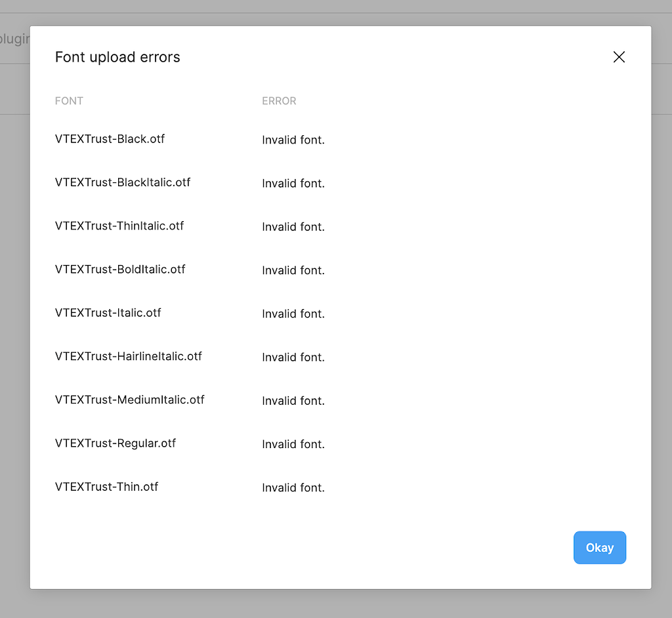This screenshot has width=672, height=618.
Task: Close the Font upload errors dialog
Action: (618, 57)
